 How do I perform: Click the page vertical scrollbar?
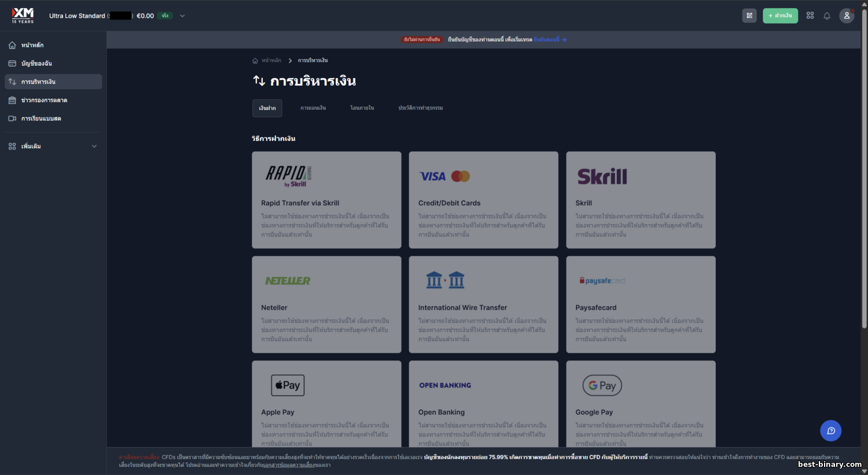click(865, 168)
